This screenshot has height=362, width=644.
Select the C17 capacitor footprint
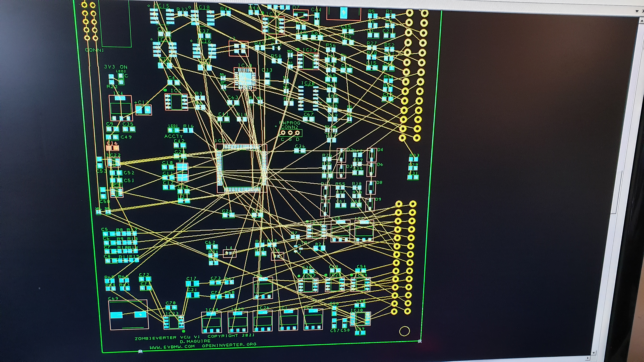[192, 284]
